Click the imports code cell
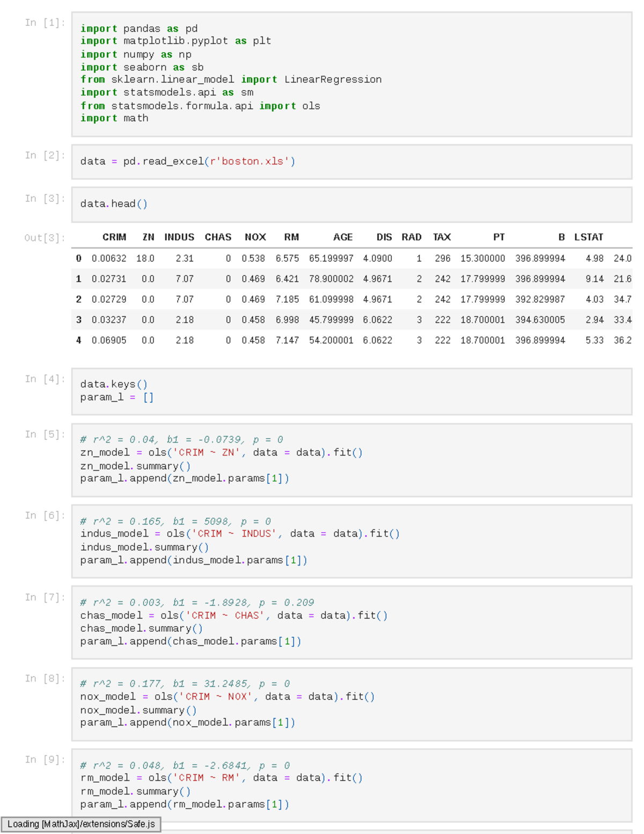This screenshot has width=644, height=834. coord(351,74)
